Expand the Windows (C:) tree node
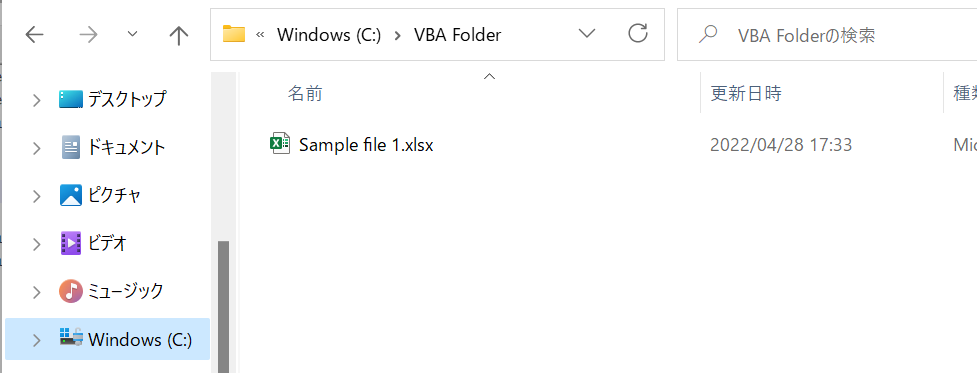This screenshot has width=977, height=373. 36,340
